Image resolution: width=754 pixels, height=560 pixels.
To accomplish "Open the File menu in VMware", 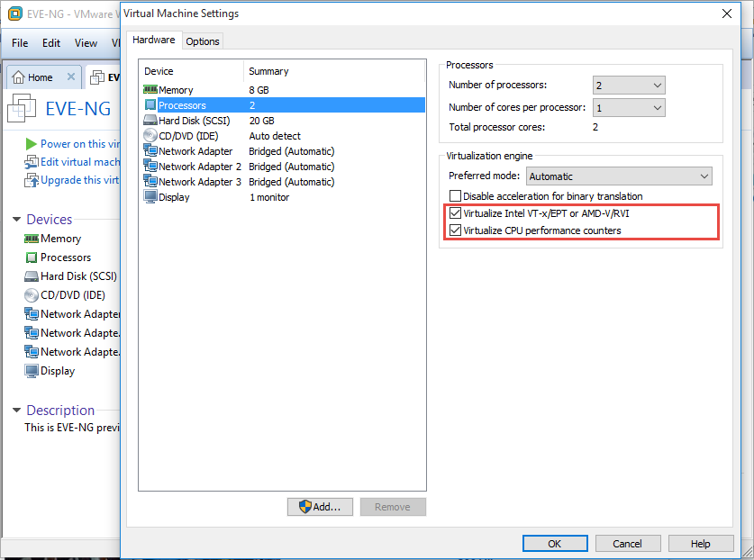I will tap(20, 43).
